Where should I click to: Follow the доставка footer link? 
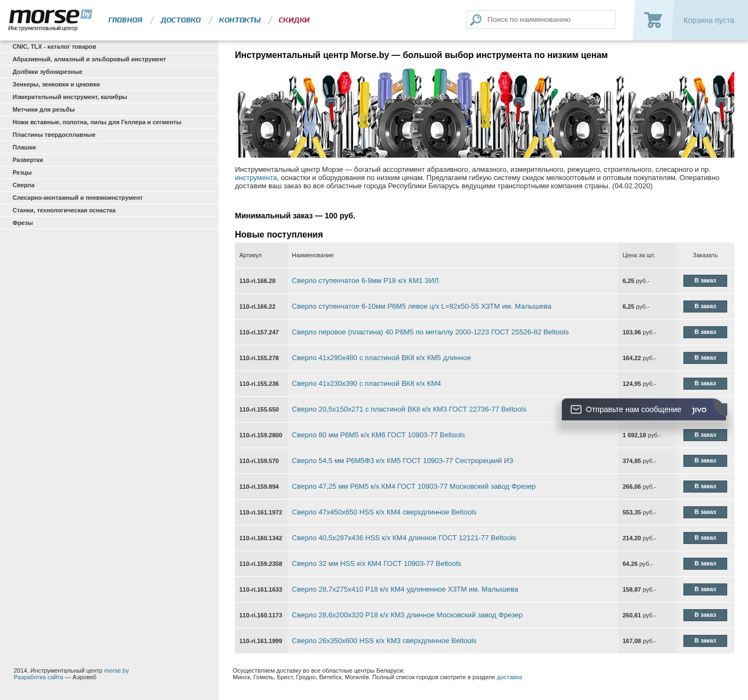point(509,677)
